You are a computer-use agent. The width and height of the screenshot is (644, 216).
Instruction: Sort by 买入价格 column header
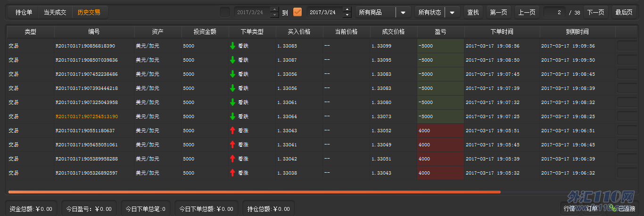[x=299, y=32]
